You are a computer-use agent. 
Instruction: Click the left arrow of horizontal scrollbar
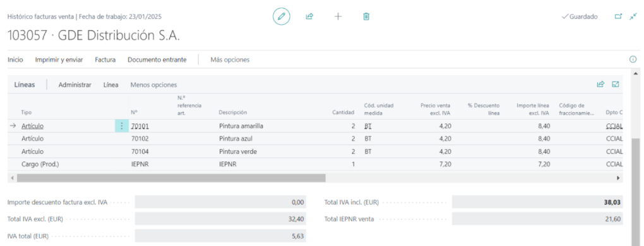point(13,179)
